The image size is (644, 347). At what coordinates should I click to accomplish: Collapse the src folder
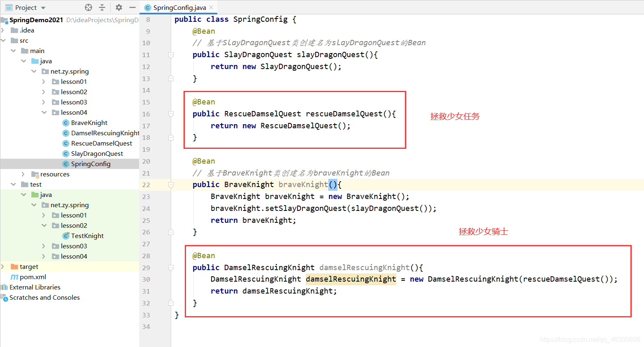click(x=3, y=40)
